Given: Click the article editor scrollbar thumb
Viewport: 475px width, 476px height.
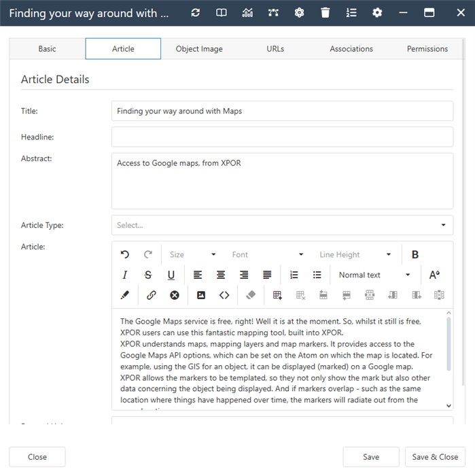Looking at the screenshot, I should pyautogui.click(x=448, y=344).
